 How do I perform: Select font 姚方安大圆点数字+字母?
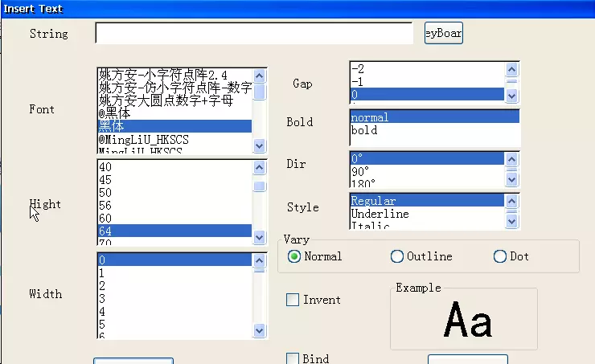174,101
